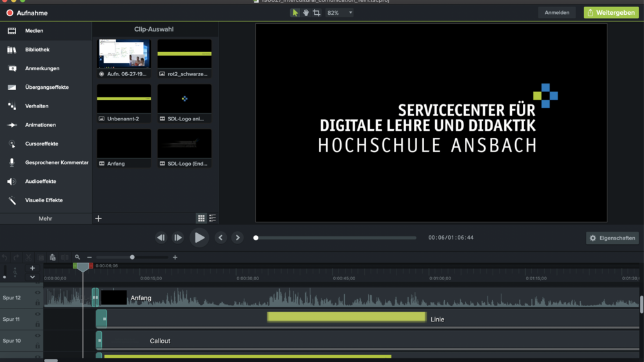644x362 pixels.
Task: Toggle visibility eye for Spur 12
Action: tap(37, 292)
